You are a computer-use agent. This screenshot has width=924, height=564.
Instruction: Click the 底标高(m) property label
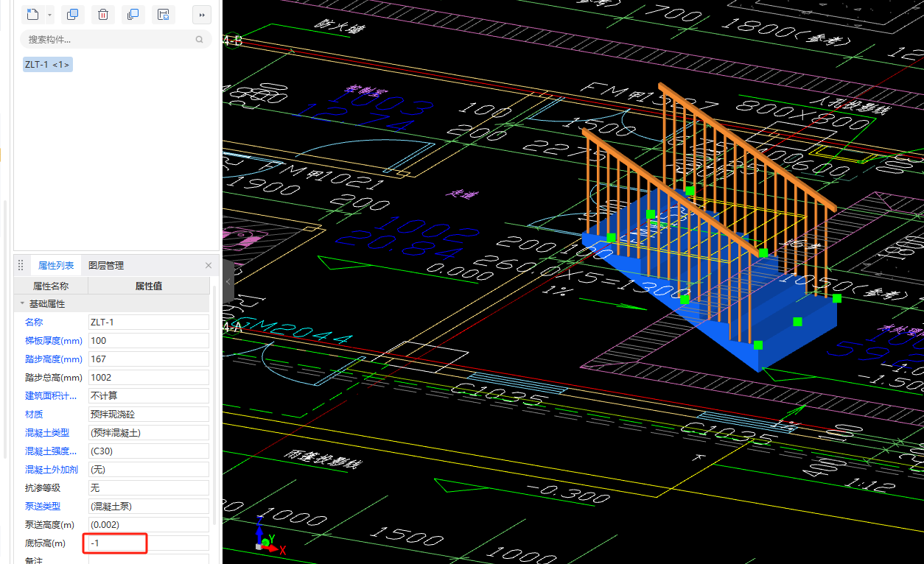(x=46, y=543)
